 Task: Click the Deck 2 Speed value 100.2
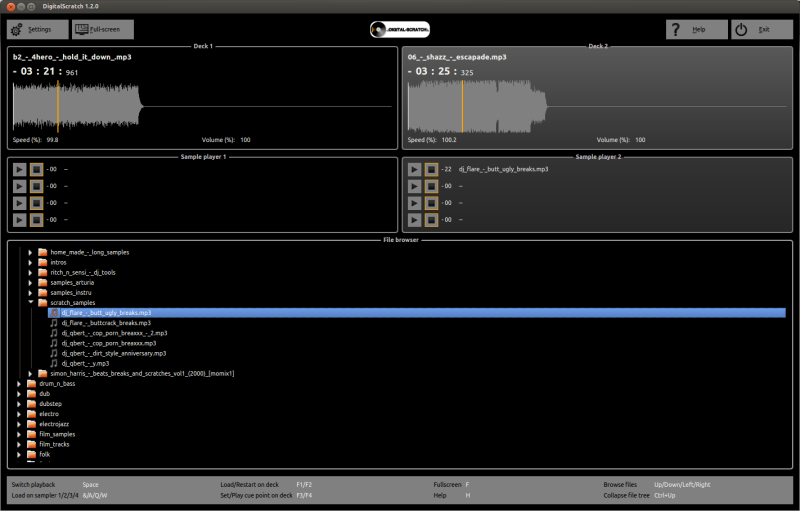tap(449, 140)
